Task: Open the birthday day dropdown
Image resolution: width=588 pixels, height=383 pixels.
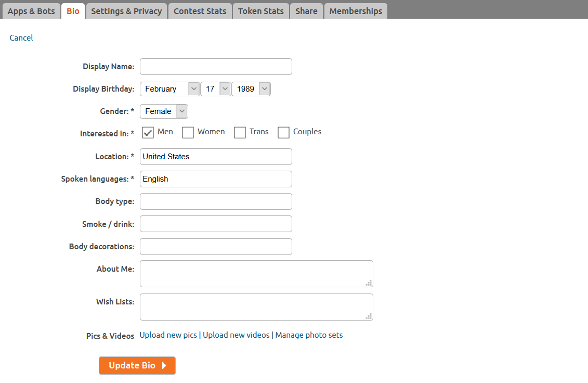Action: pos(215,89)
